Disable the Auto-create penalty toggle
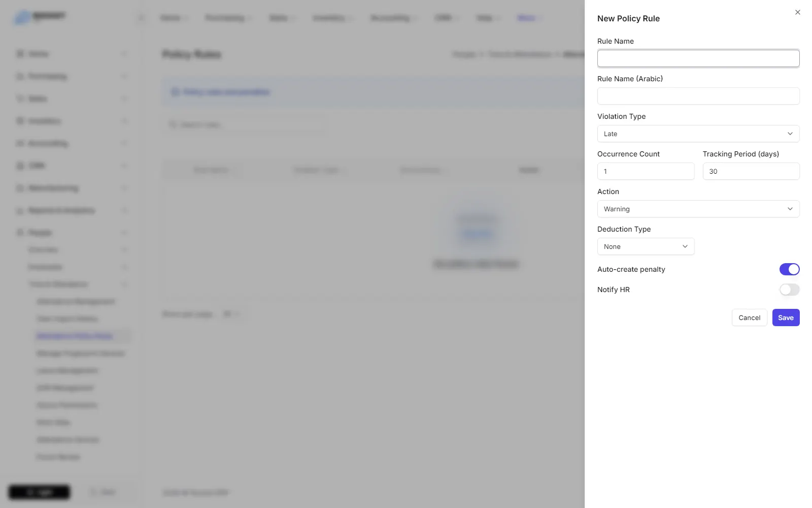 click(x=789, y=269)
